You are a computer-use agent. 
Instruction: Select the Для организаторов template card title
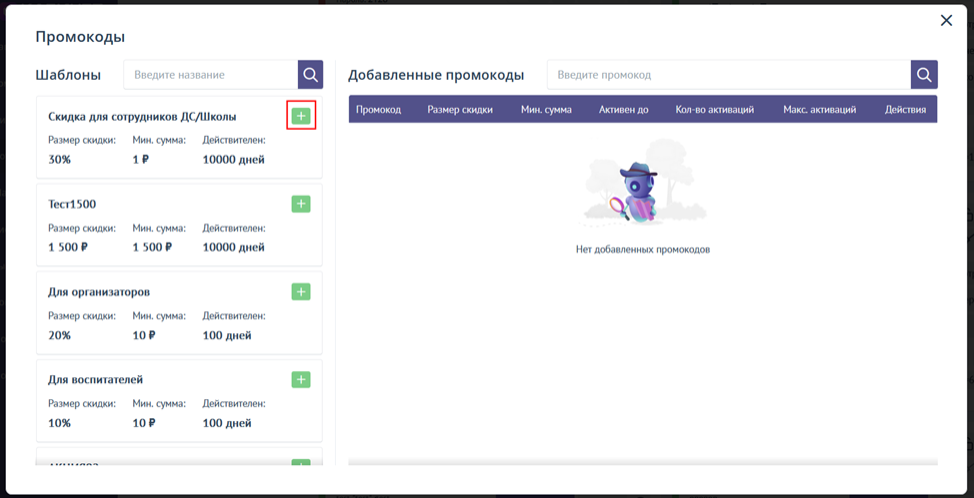(x=99, y=292)
